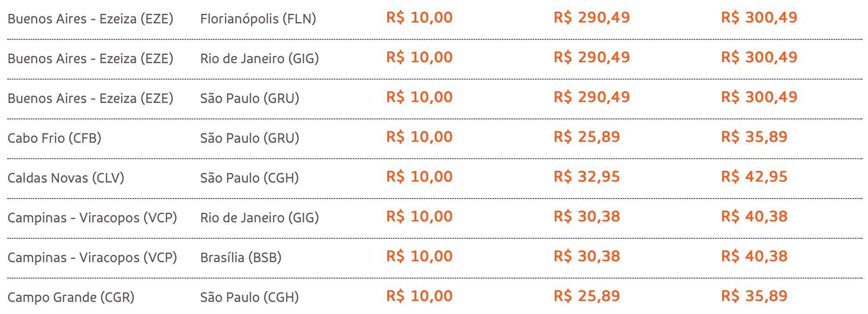Click Florianópolis (FLN) destination
The height and width of the screenshot is (314, 868).
click(x=258, y=19)
